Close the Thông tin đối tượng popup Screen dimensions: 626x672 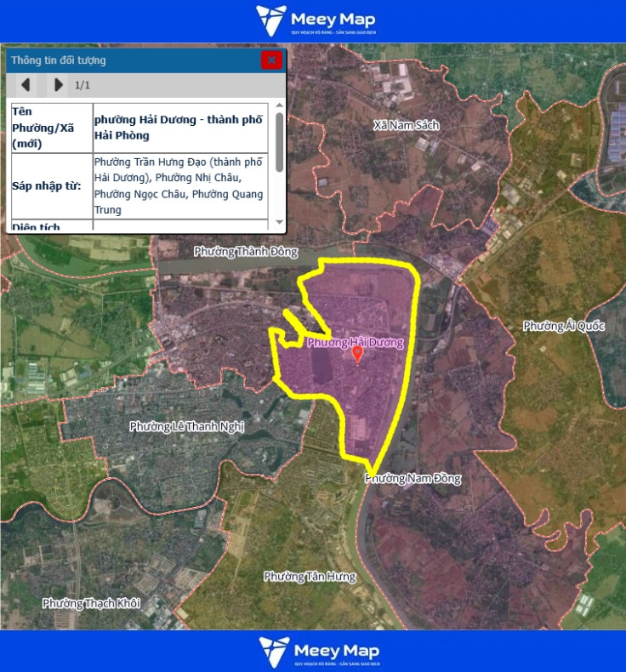[x=271, y=60]
